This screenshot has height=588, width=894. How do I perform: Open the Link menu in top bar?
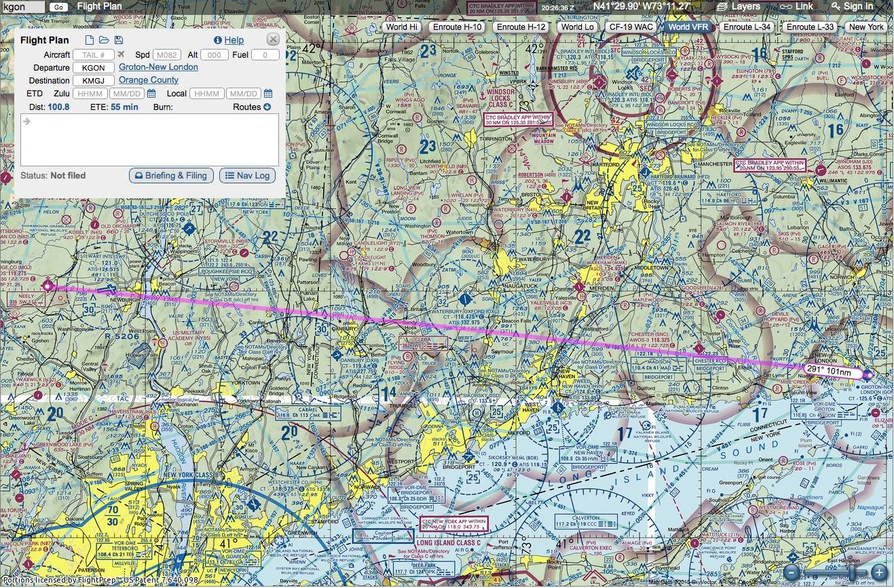pos(796,6)
